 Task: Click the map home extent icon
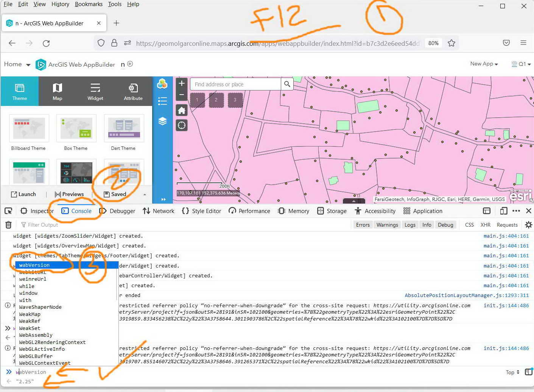tap(182, 110)
